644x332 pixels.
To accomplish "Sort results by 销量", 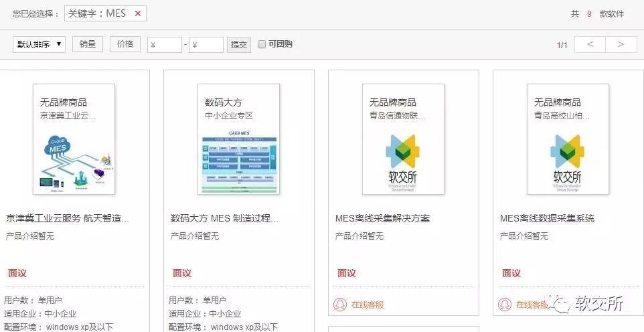I will [88, 44].
